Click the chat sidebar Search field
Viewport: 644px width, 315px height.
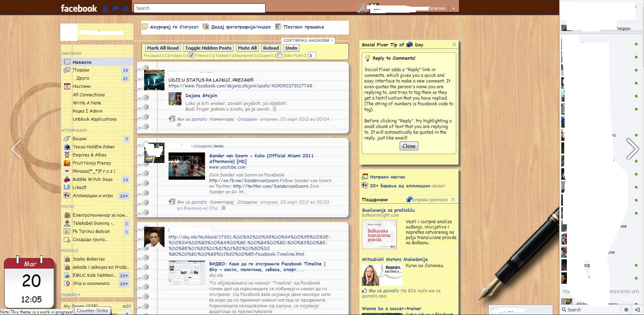click(590, 310)
